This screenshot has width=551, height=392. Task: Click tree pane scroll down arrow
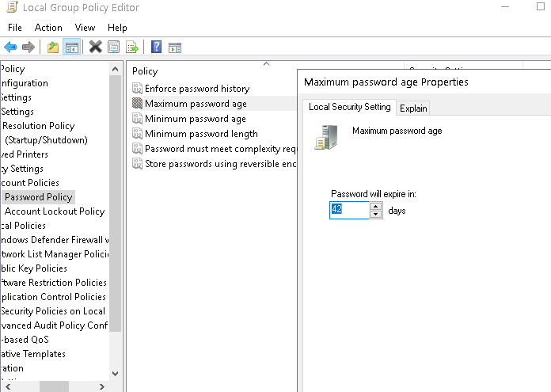click(115, 374)
